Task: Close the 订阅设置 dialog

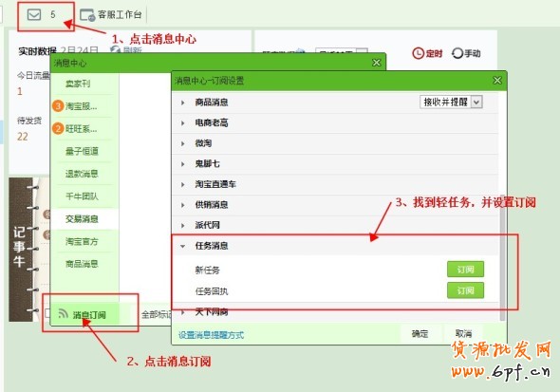Action: (497, 81)
